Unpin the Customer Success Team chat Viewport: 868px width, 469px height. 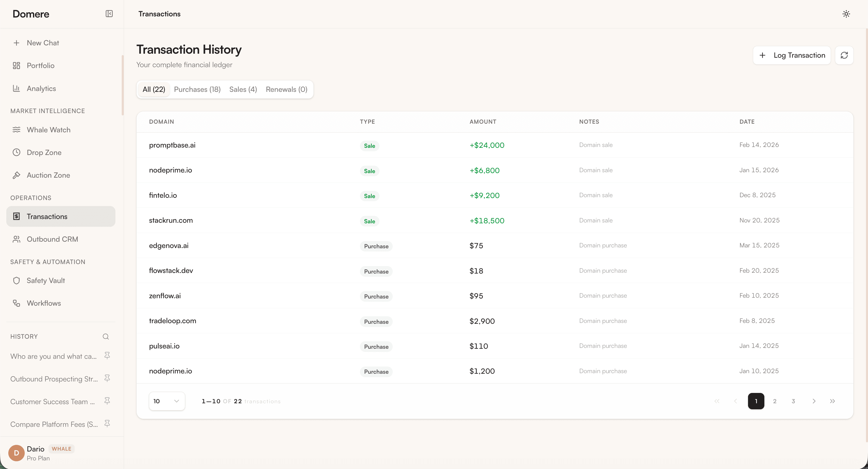(x=107, y=401)
